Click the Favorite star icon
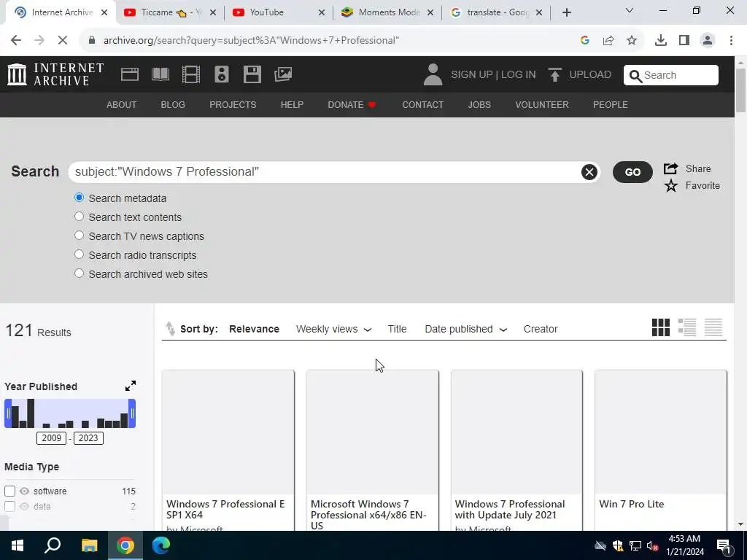Screen dimensions: 747x560 point(671,186)
